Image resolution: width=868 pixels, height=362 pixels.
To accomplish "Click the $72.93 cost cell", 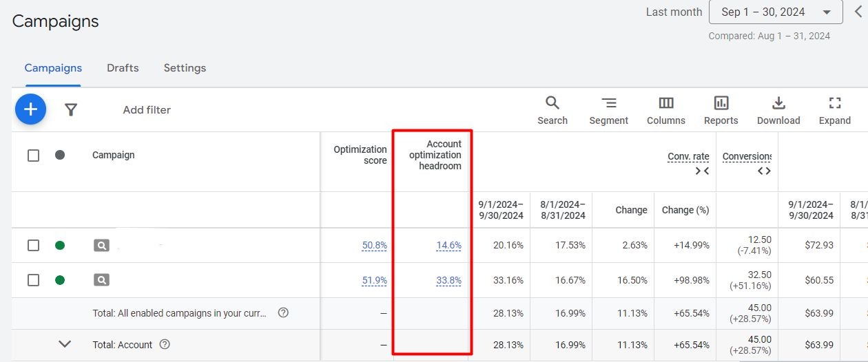I will pyautogui.click(x=819, y=245).
